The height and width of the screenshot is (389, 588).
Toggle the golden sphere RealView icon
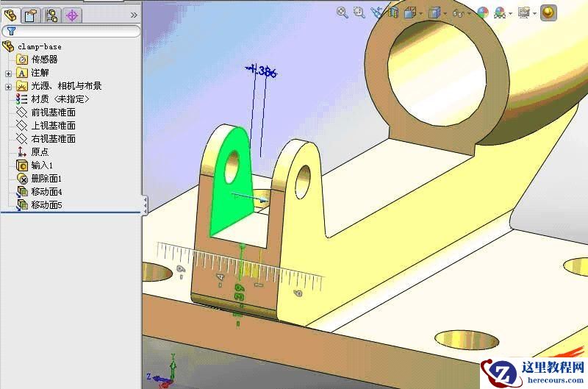(548, 13)
